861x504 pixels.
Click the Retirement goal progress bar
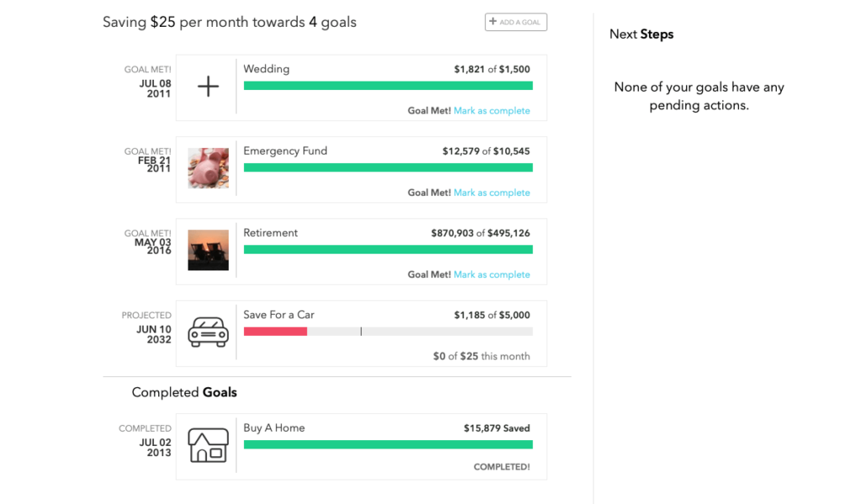click(x=388, y=249)
